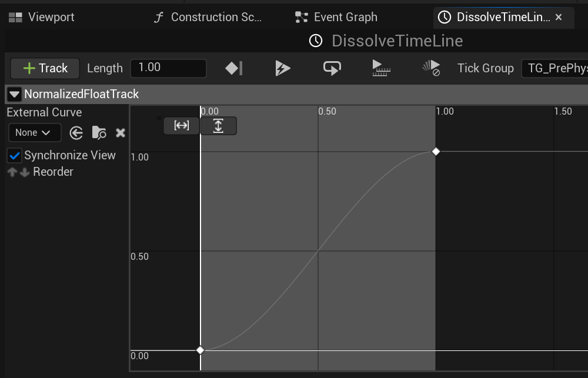
Task: Click the Length input field
Action: point(168,68)
